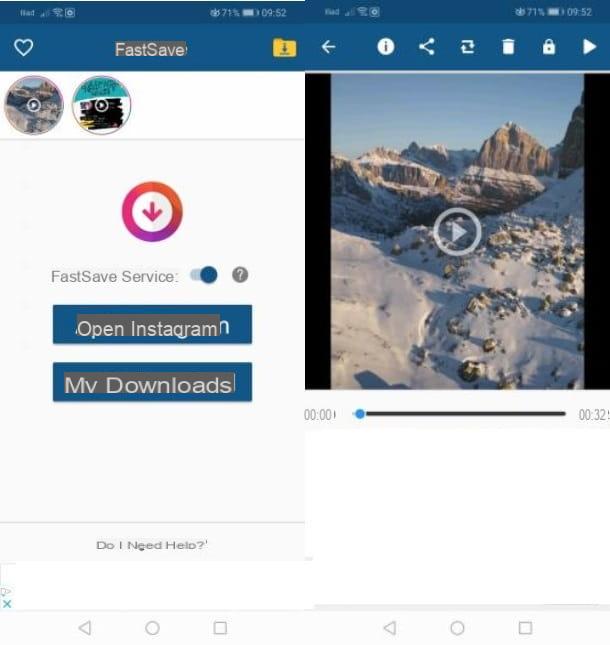610x645 pixels.
Task: Tap left screen battery status indicator
Action: coord(250,12)
